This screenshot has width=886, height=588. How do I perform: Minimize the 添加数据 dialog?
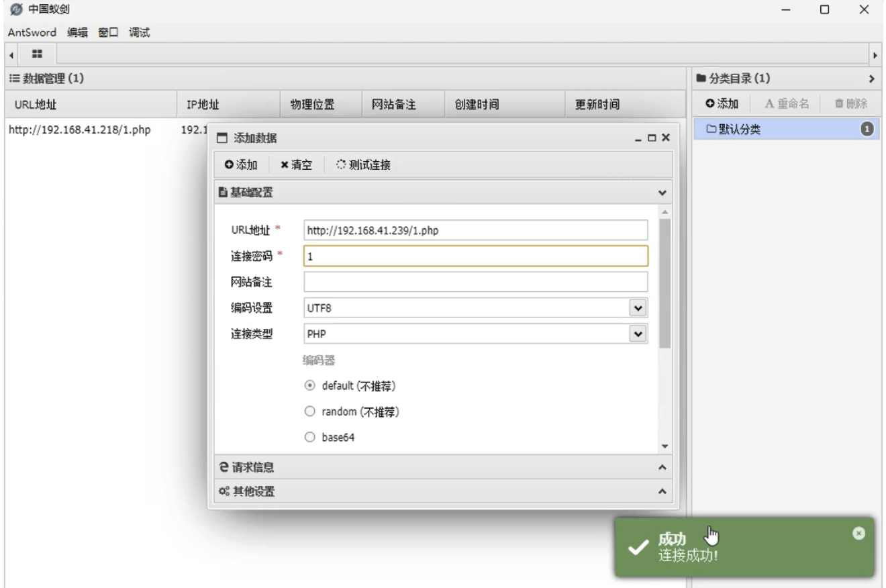tap(640, 138)
